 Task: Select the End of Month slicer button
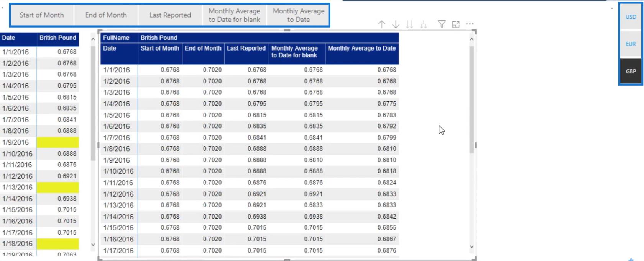point(106,15)
